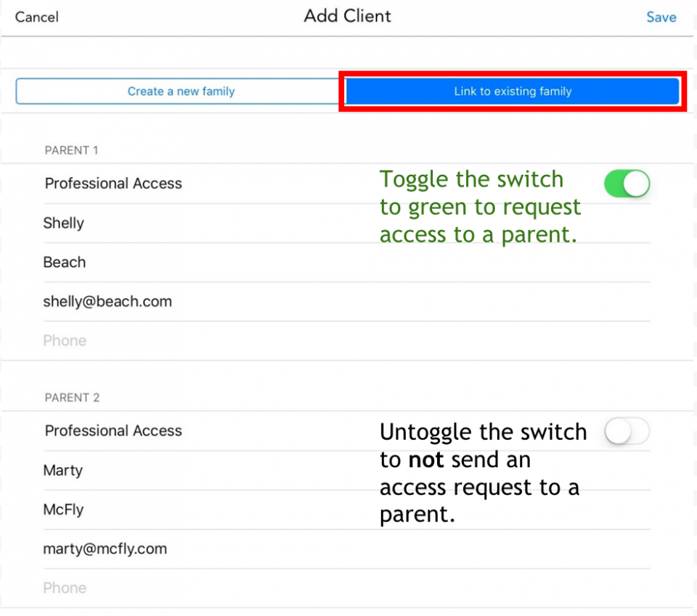The width and height of the screenshot is (697, 616).
Task: Click Parent 1 Professional Access label
Action: click(x=113, y=184)
